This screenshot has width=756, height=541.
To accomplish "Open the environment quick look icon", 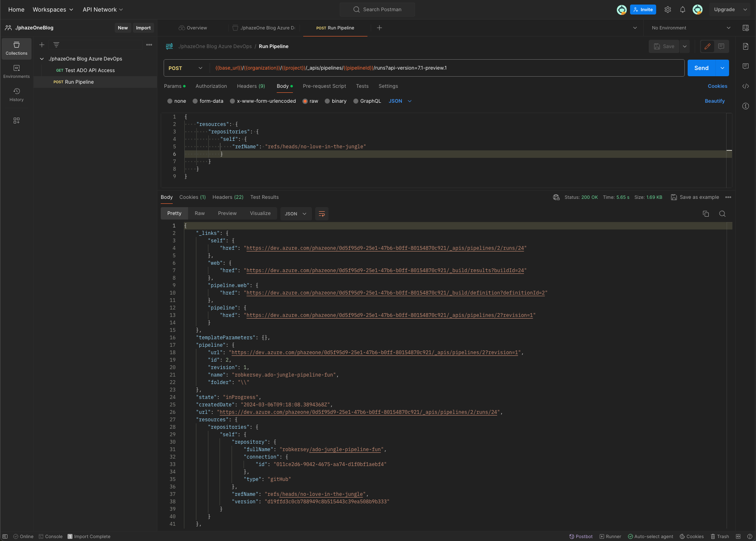I will (x=746, y=28).
